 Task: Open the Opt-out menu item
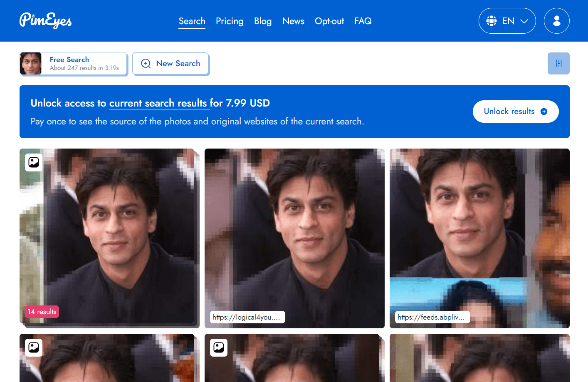point(329,21)
